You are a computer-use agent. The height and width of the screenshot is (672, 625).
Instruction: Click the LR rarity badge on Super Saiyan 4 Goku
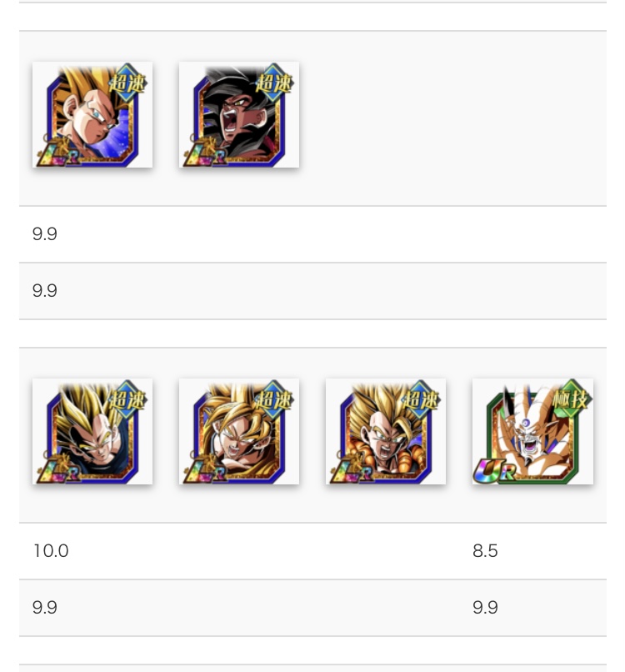(204, 153)
